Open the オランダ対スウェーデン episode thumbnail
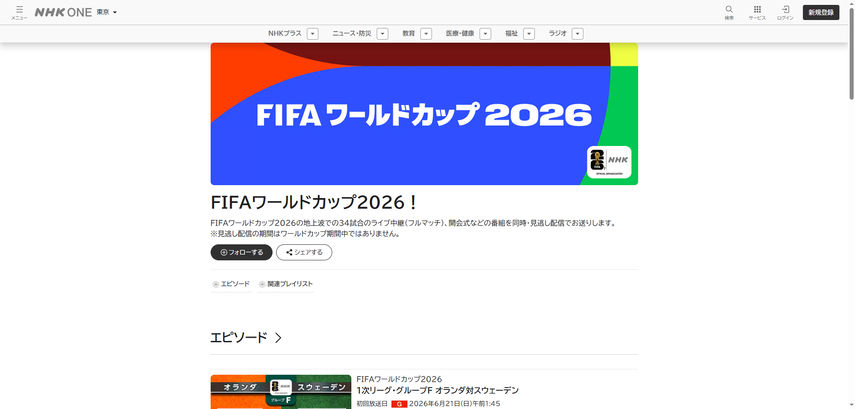The width and height of the screenshot is (855, 409). click(x=281, y=392)
